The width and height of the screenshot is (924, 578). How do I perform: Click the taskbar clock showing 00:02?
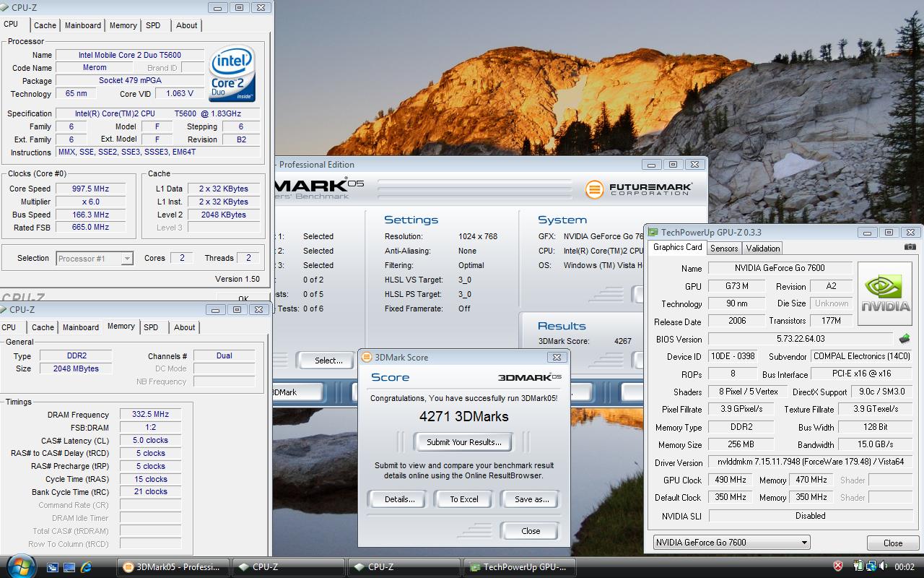905,567
